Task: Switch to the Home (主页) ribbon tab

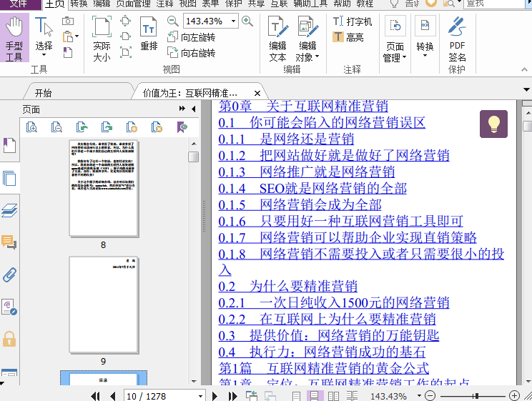Action: (x=55, y=4)
